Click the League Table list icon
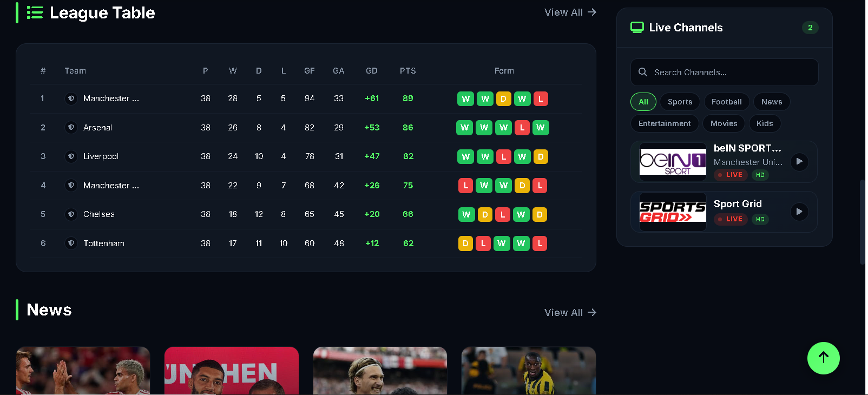The width and height of the screenshot is (868, 395). point(35,12)
